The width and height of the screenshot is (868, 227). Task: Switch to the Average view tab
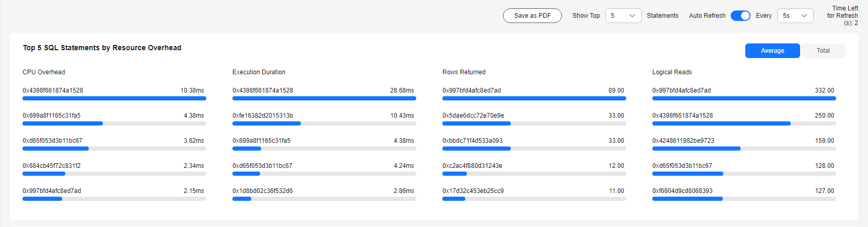click(x=772, y=51)
